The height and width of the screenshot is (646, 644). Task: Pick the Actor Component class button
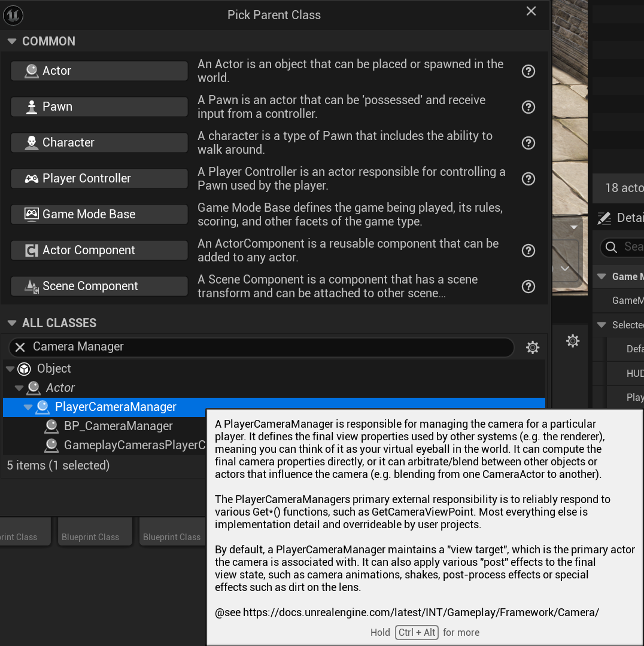click(99, 250)
